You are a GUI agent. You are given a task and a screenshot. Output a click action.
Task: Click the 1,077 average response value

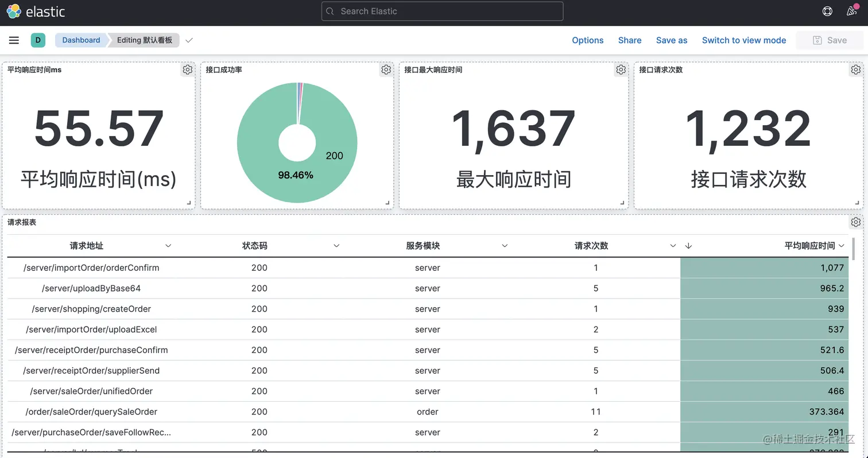tap(832, 267)
